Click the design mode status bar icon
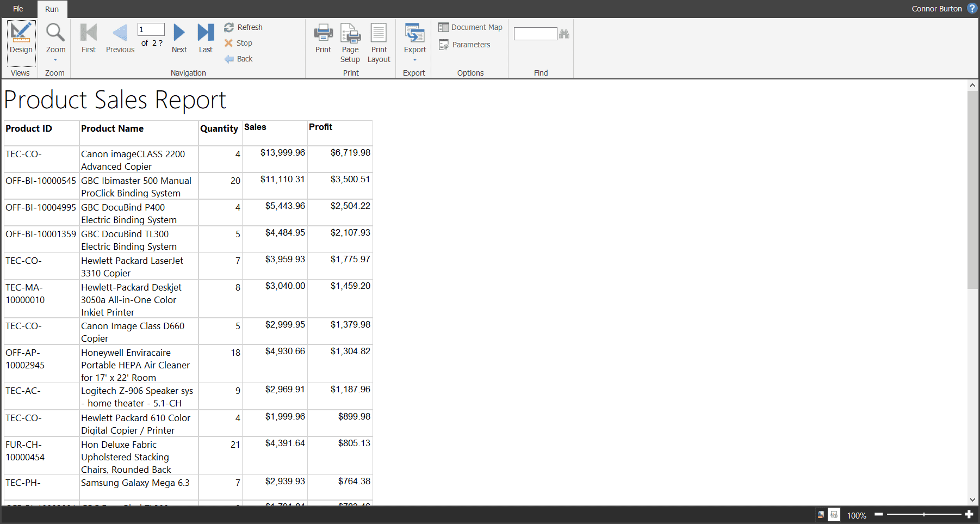This screenshot has height=524, width=980. (821, 515)
